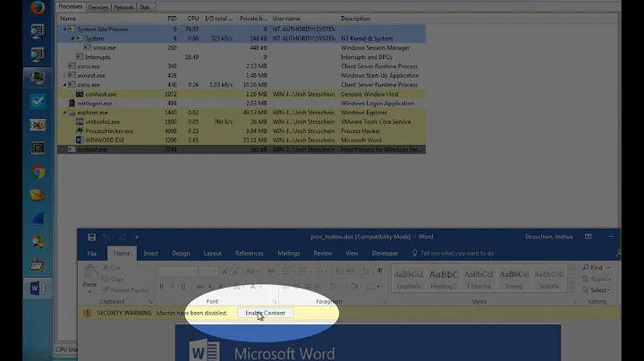Click Enable Content in the security warning
The image size is (644, 361).
click(265, 313)
